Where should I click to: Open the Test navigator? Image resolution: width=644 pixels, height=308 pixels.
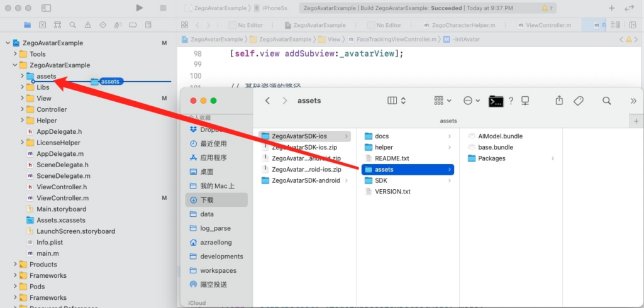pos(103,25)
